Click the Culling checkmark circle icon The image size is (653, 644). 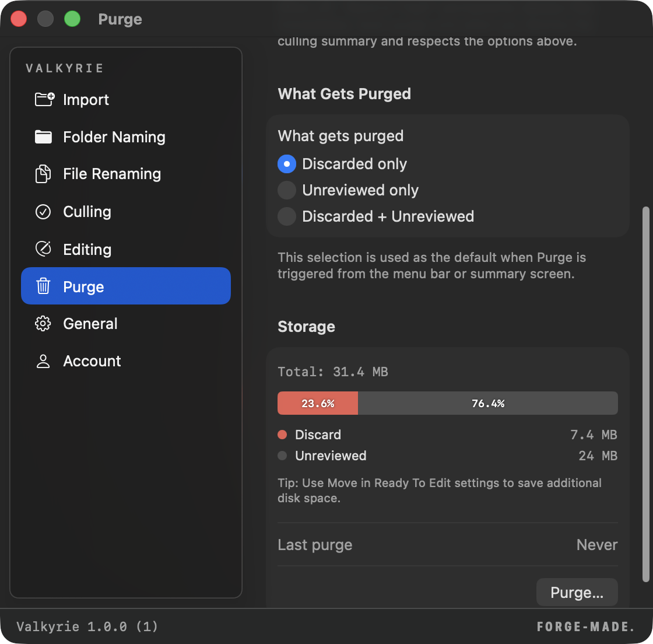tap(43, 212)
